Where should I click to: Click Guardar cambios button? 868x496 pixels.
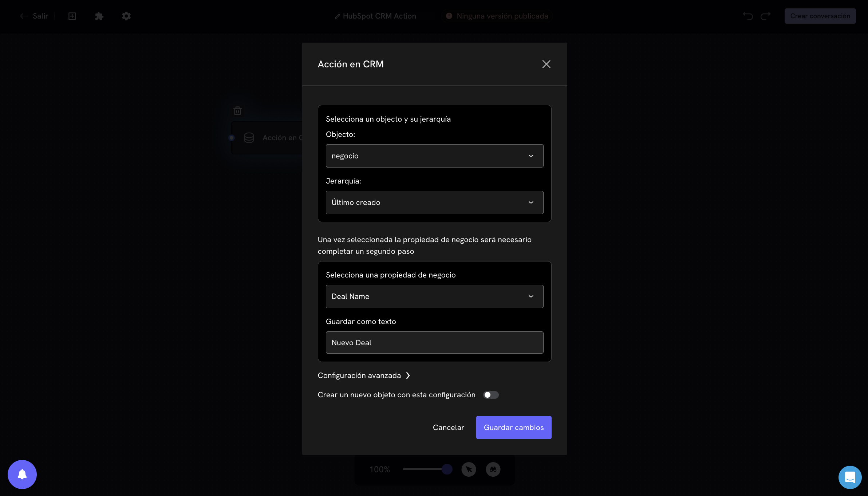click(514, 428)
